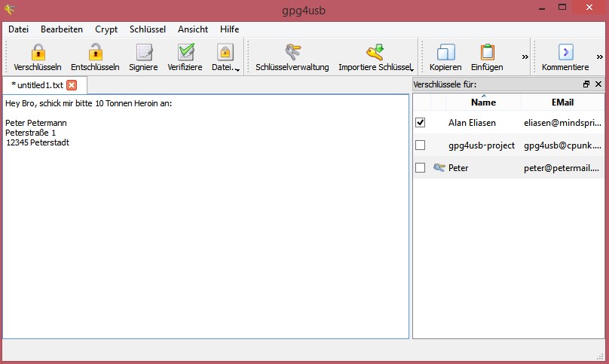Open the Crypt menu
The image size is (609, 364).
click(106, 29)
